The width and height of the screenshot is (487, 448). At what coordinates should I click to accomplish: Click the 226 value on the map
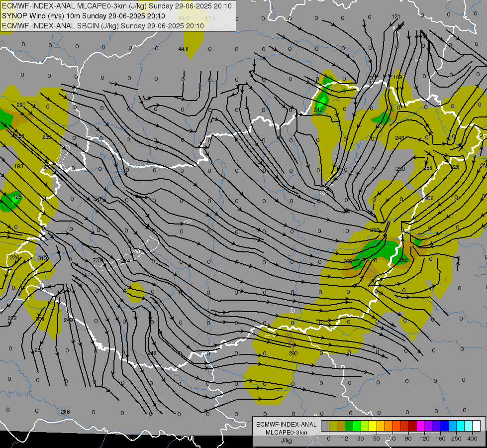[14, 257]
